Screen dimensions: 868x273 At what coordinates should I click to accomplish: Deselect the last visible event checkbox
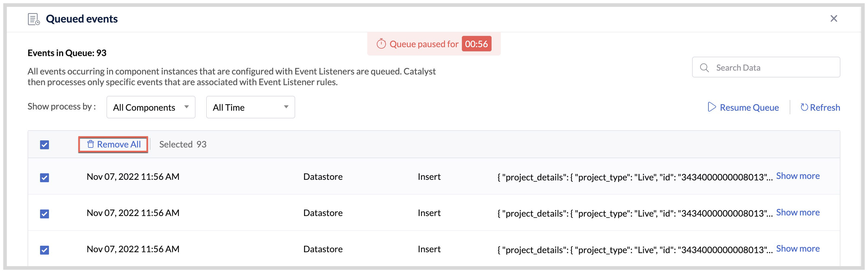coord(44,250)
